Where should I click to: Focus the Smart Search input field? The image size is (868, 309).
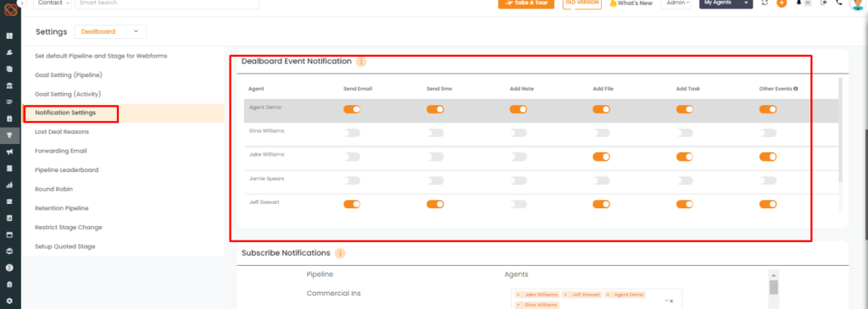click(167, 3)
